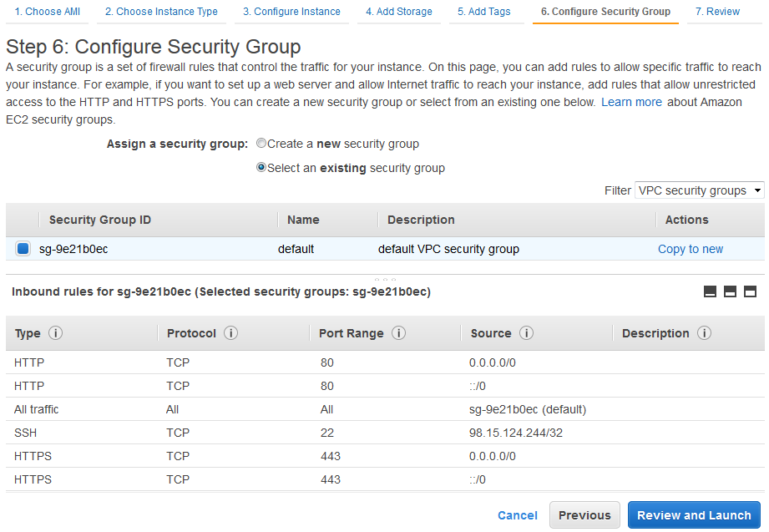Screen dimensions: 769x532
Task: Uncheck the sg-9e21b0ec security group checkbox
Action: click(x=23, y=249)
